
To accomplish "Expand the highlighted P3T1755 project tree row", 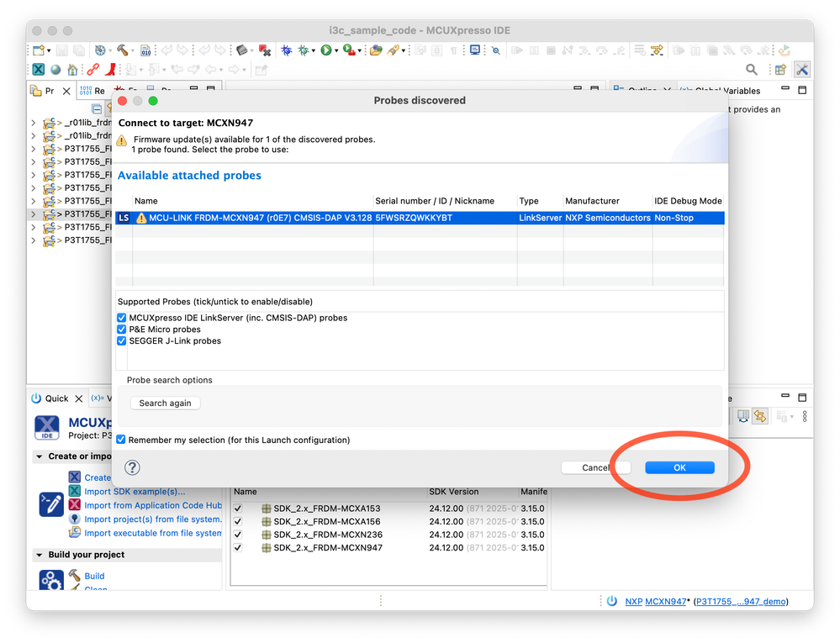I will [x=34, y=214].
